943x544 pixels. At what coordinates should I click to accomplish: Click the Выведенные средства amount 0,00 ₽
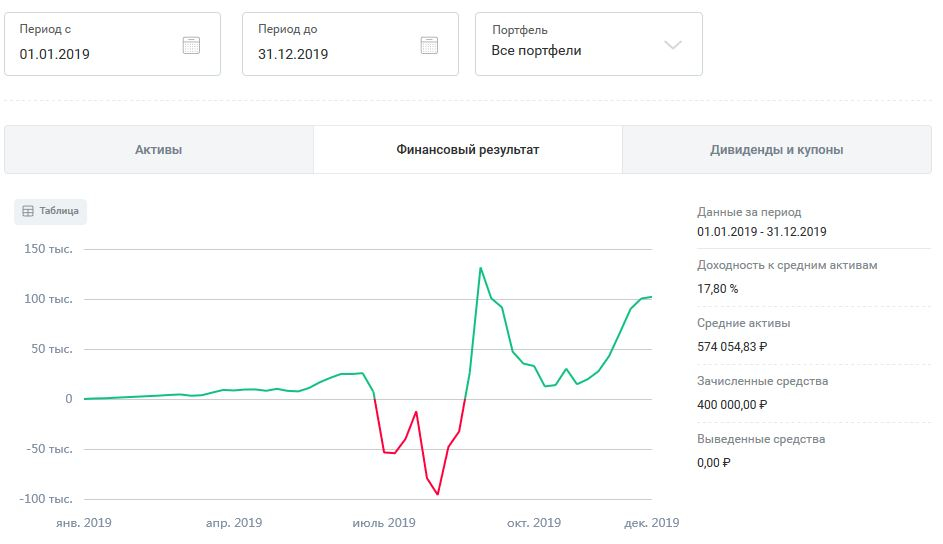tap(714, 463)
